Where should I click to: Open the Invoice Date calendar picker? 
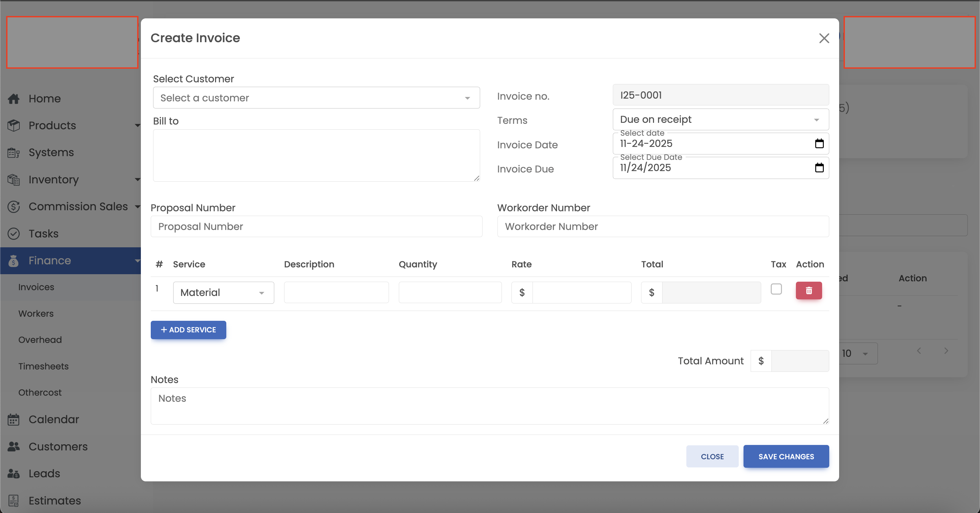(820, 143)
